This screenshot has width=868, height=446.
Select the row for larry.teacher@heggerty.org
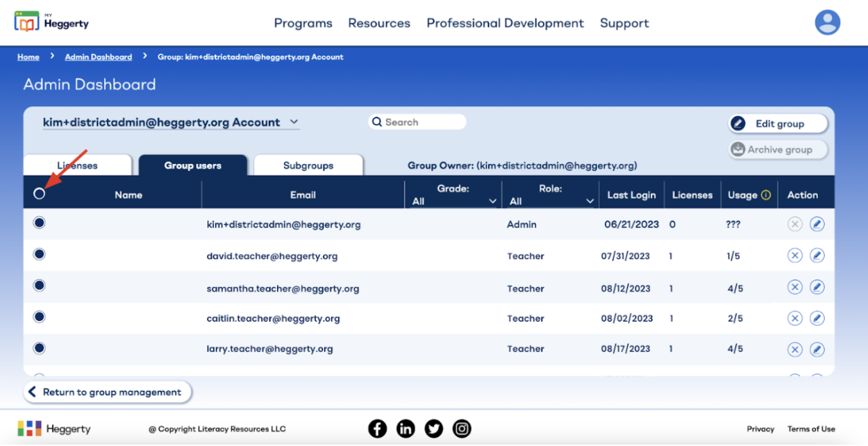coord(39,347)
